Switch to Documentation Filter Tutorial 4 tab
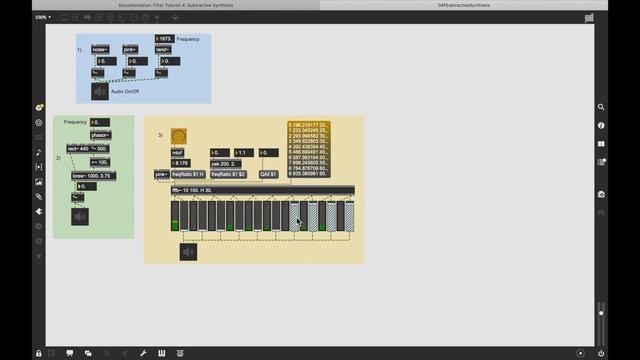 pos(176,5)
